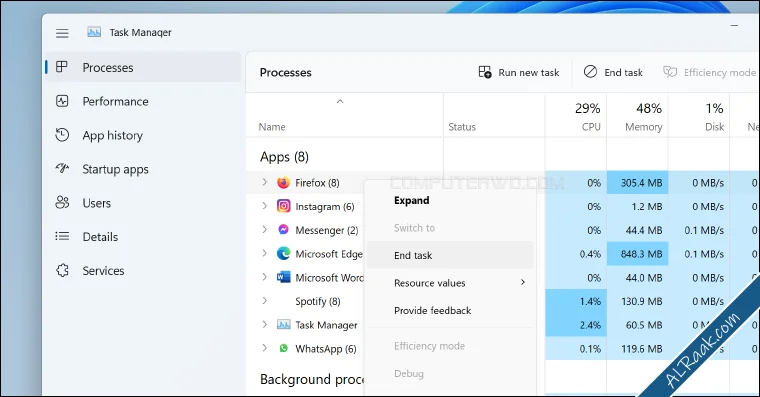
Task: Open the Performance page label
Action: [115, 101]
